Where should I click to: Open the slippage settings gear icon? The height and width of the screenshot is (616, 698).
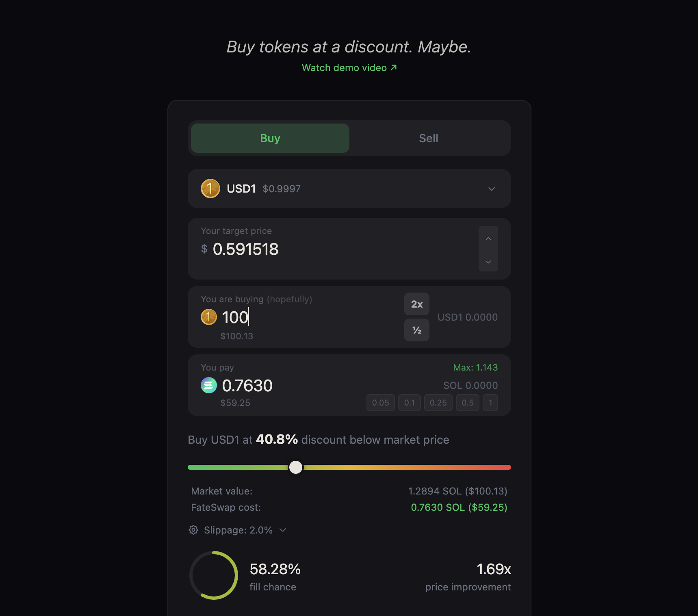point(193,530)
